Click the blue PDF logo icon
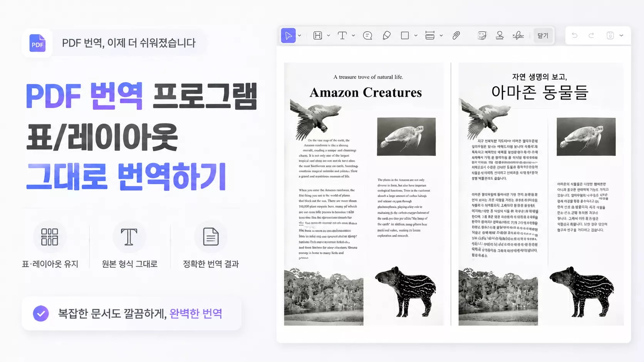Viewport: 644px width, 362px height. pos(37,43)
